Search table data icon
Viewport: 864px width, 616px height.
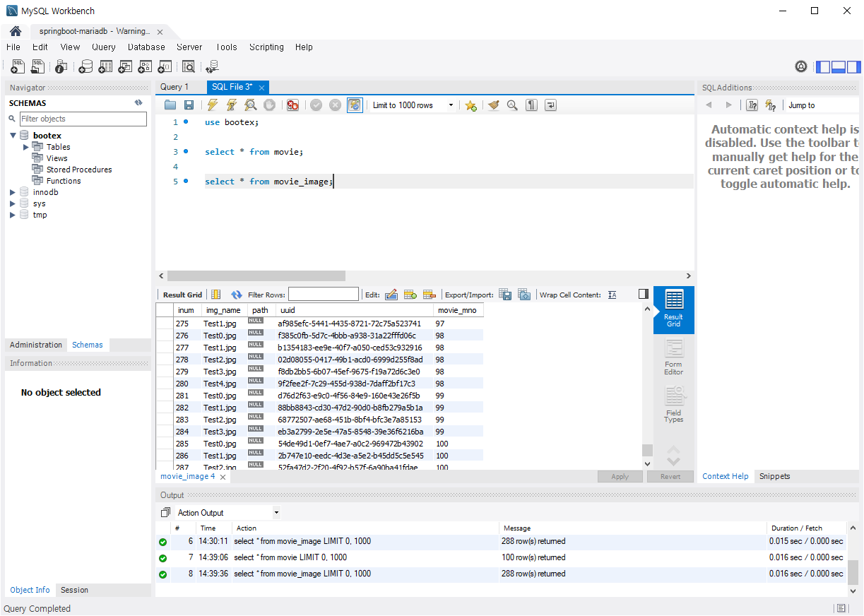click(188, 66)
